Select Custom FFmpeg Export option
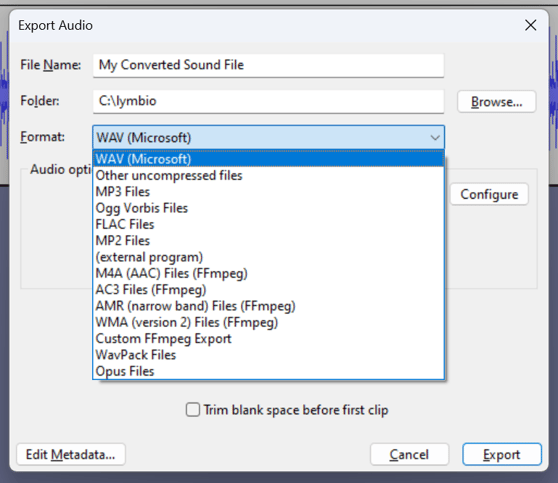The height and width of the screenshot is (483, 558). [268, 339]
